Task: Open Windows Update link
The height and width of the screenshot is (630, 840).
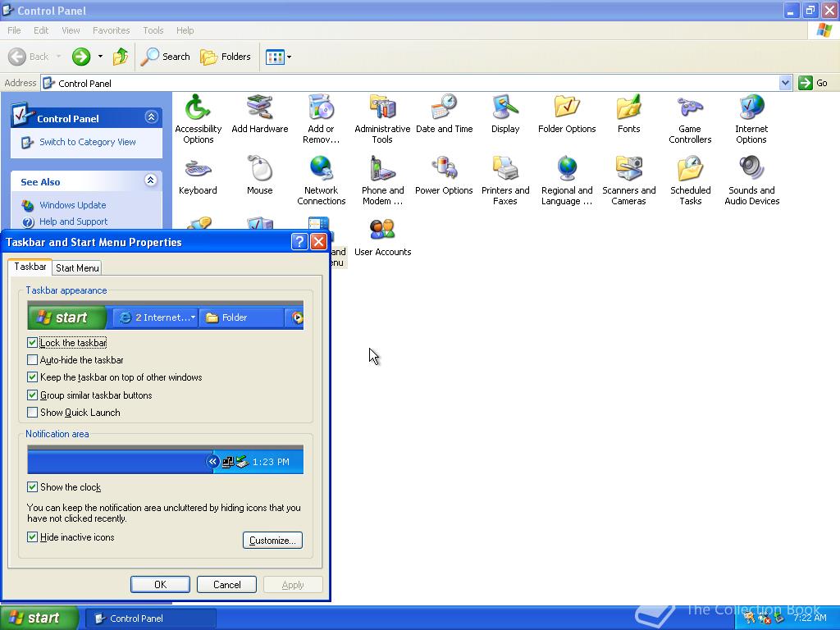Action: (72, 205)
